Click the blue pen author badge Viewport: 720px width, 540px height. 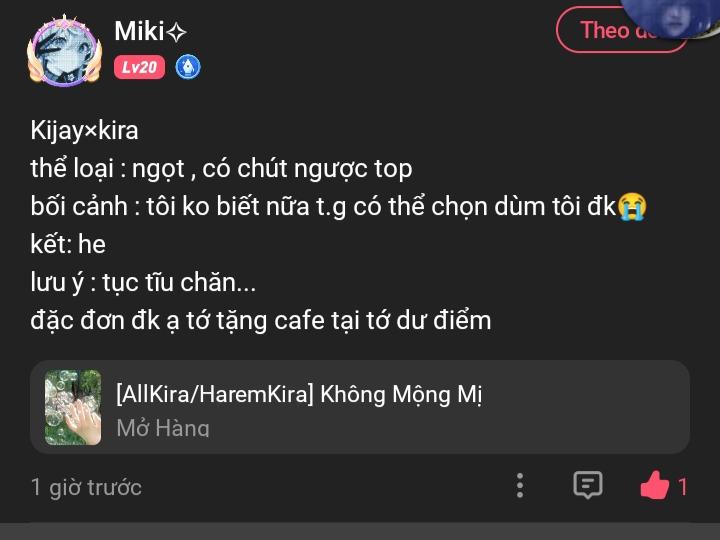[x=188, y=67]
